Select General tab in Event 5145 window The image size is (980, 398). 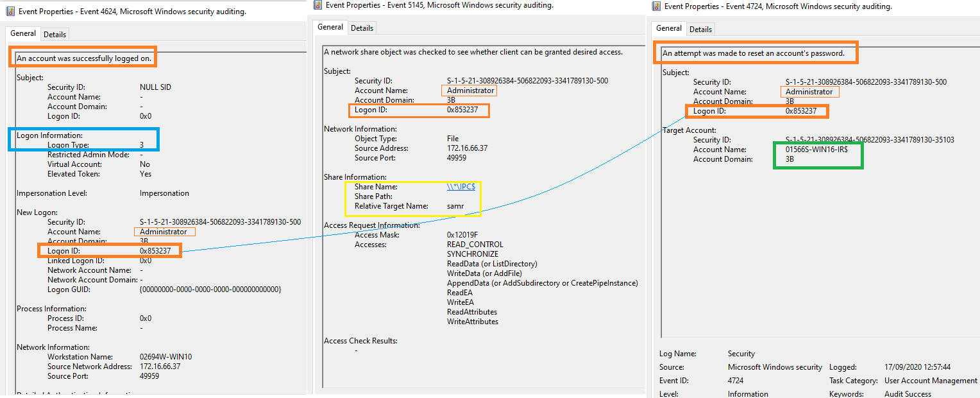tap(330, 27)
